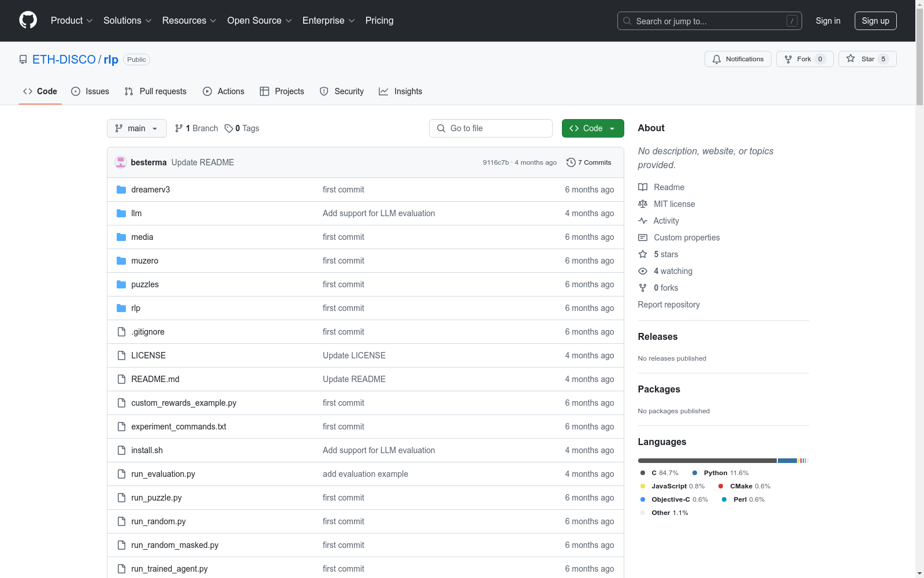Click the Sign up button
Viewport: 924px width, 578px height.
875,21
